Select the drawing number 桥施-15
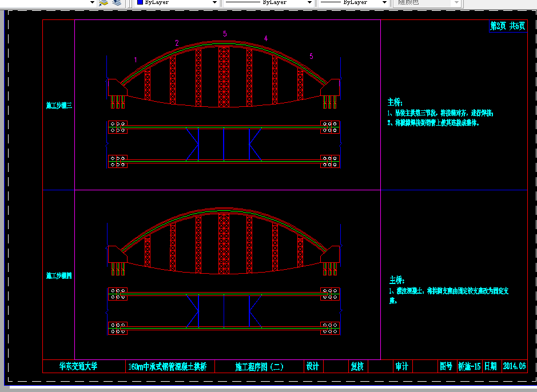The height and width of the screenshot is (392, 537). (469, 366)
